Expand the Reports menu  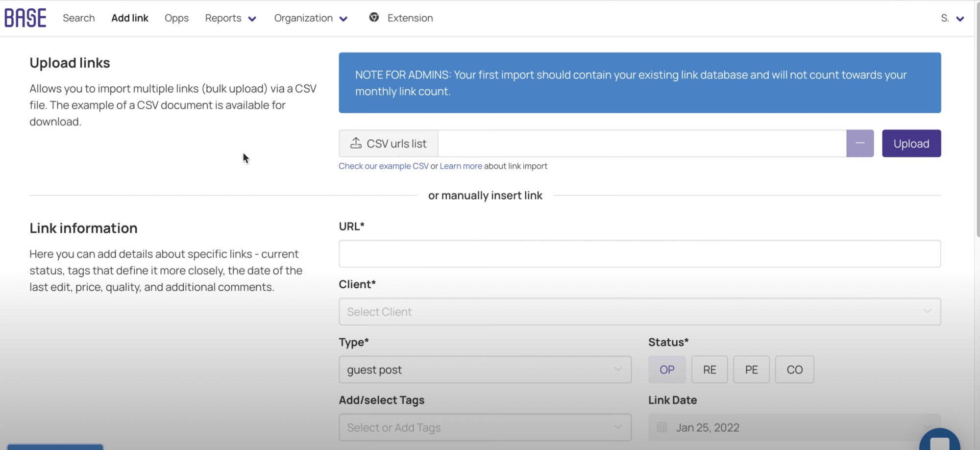(x=230, y=18)
